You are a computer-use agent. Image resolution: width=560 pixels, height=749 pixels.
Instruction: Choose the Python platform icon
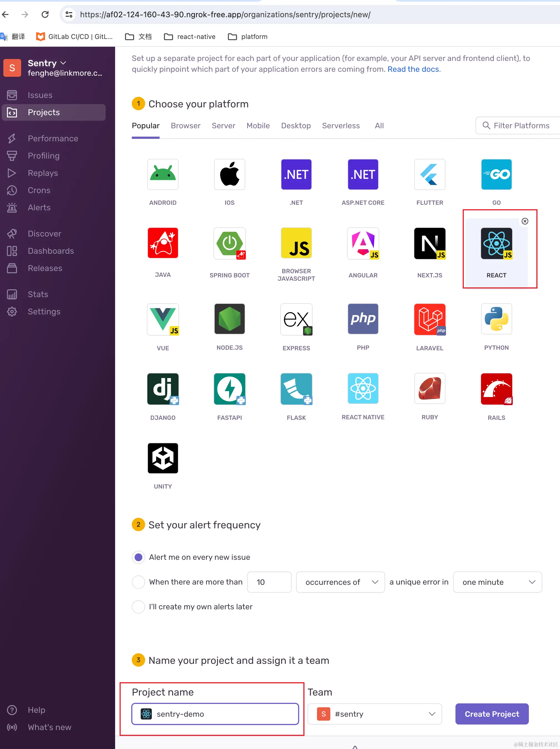[x=496, y=319]
